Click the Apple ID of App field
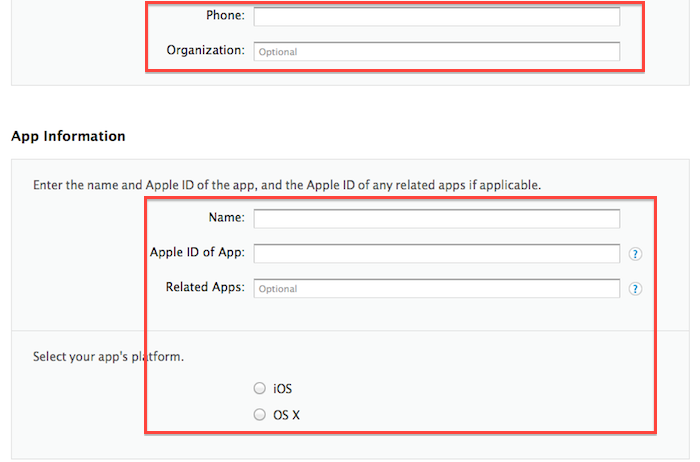700x462 pixels. tap(437, 254)
